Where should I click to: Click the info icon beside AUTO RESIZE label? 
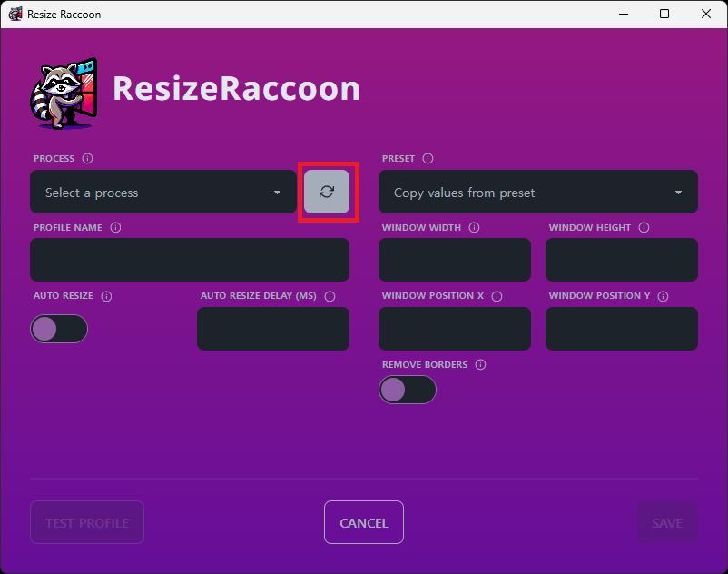[107, 296]
